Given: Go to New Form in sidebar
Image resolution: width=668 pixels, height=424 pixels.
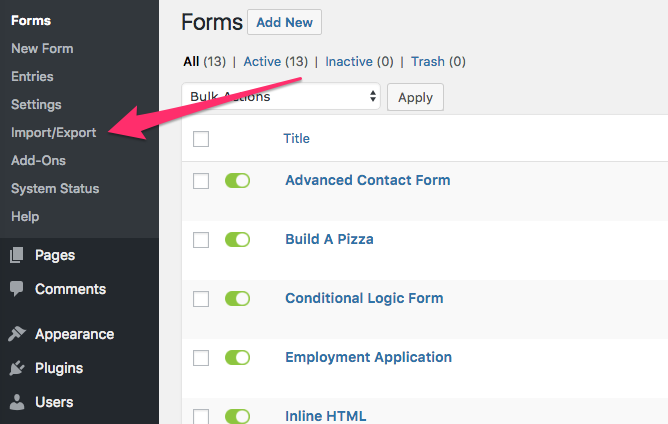Looking at the screenshot, I should click(x=42, y=49).
